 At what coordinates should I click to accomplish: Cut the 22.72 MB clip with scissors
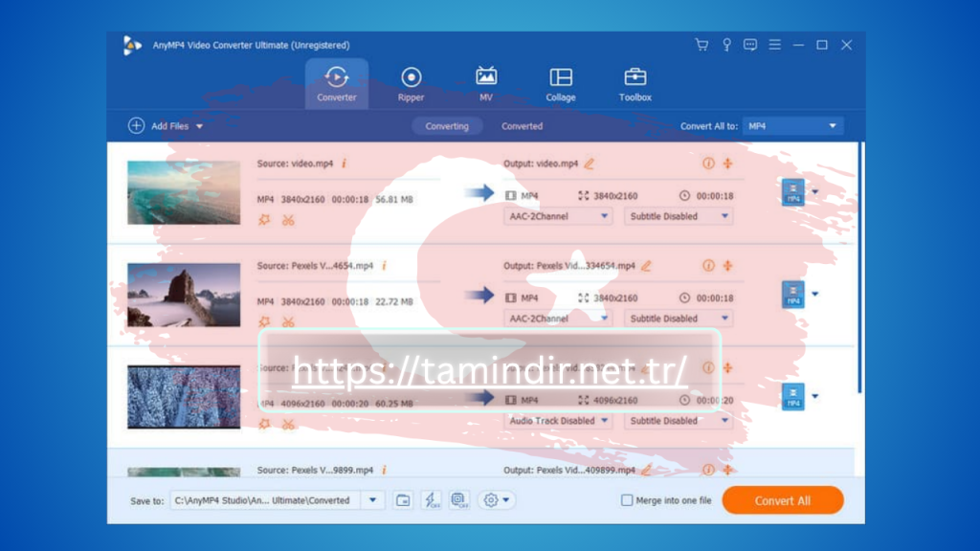[x=287, y=321]
